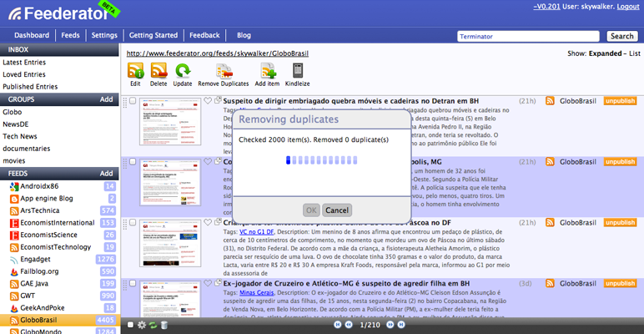Click the Androidx86 feed icon
Viewport: 644px width, 334px height.
pyautogui.click(x=14, y=186)
